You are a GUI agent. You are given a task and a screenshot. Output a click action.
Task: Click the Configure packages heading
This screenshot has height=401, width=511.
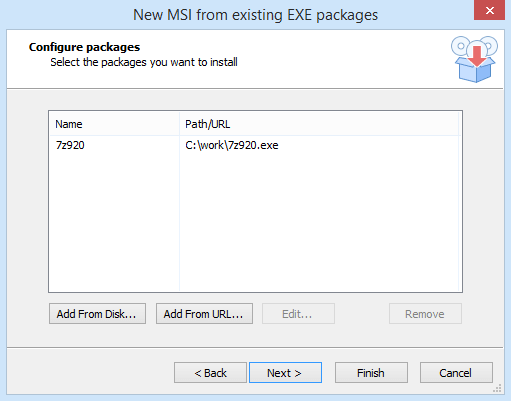(x=84, y=47)
